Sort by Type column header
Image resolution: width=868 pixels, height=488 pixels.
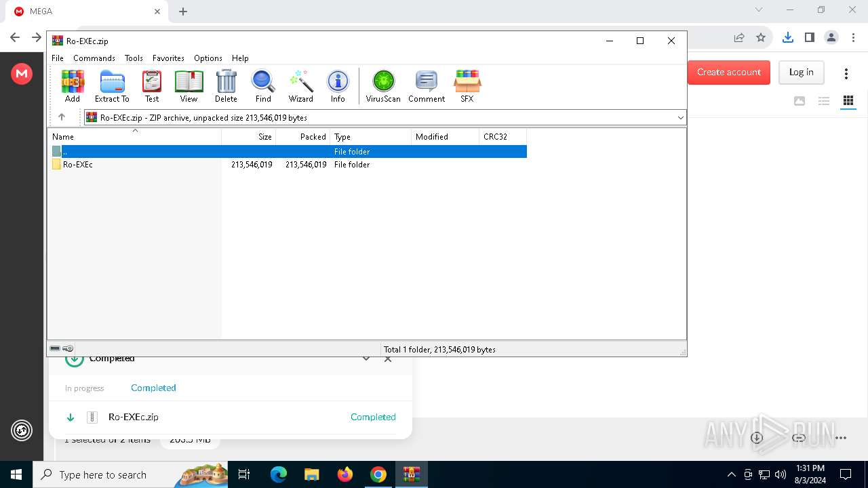click(x=371, y=136)
